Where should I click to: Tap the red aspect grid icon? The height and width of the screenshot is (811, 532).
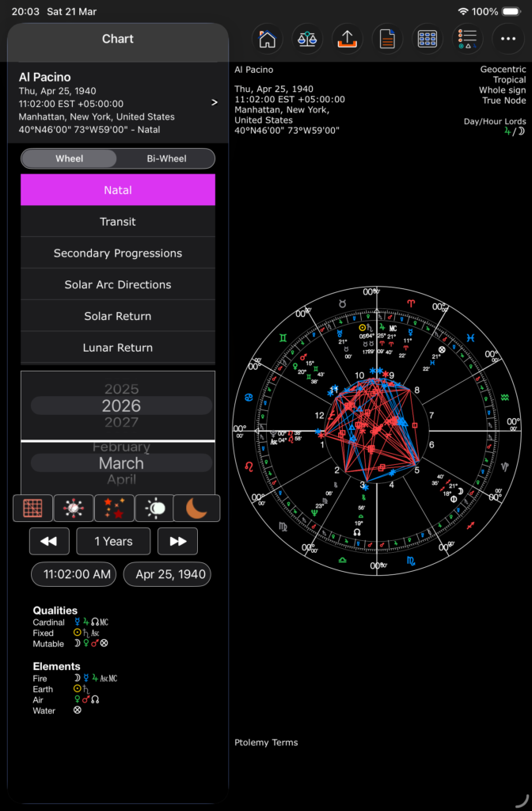[x=32, y=508]
